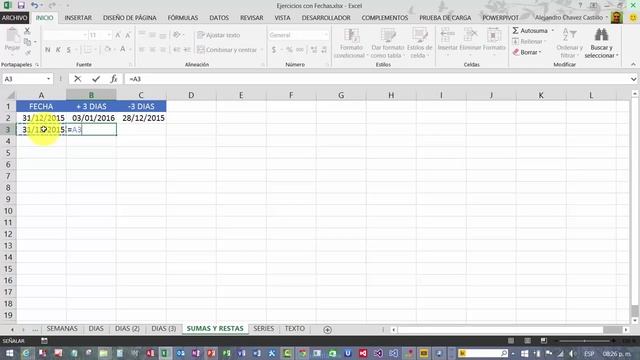This screenshot has height=360, width=640.
Task: Switch to Page Layout view in status bar
Action: tap(527, 340)
